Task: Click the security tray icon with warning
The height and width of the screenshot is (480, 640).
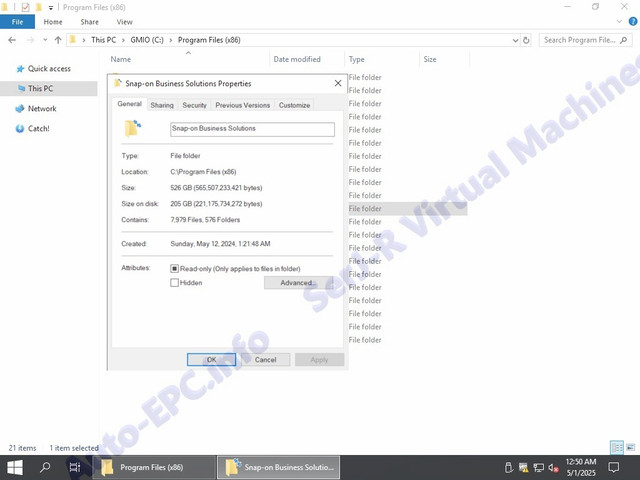Action: click(x=523, y=467)
